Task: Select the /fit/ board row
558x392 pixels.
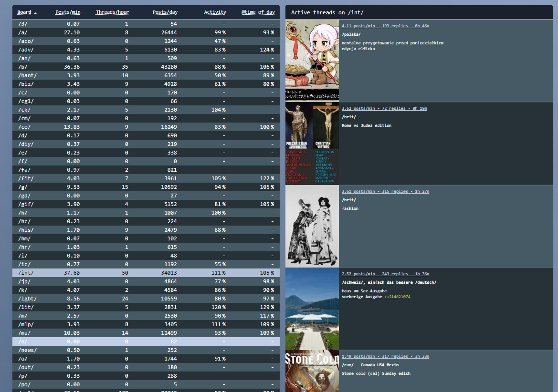Action: (146, 178)
